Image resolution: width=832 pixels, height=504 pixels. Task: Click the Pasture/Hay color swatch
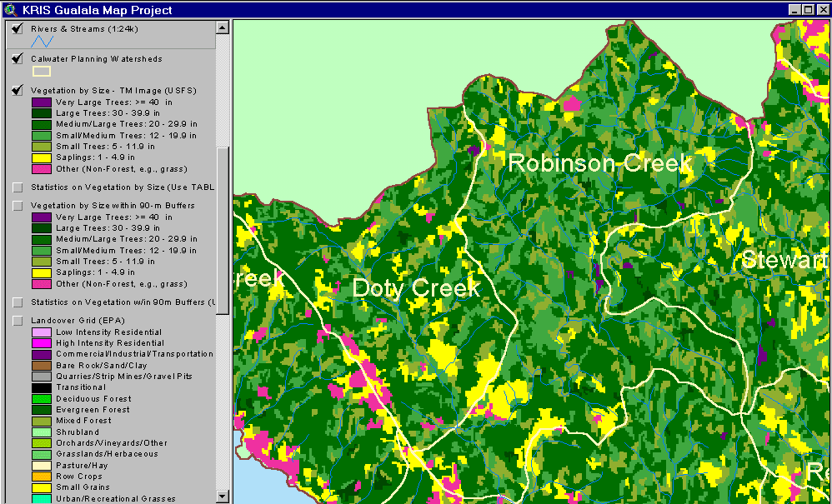point(42,466)
